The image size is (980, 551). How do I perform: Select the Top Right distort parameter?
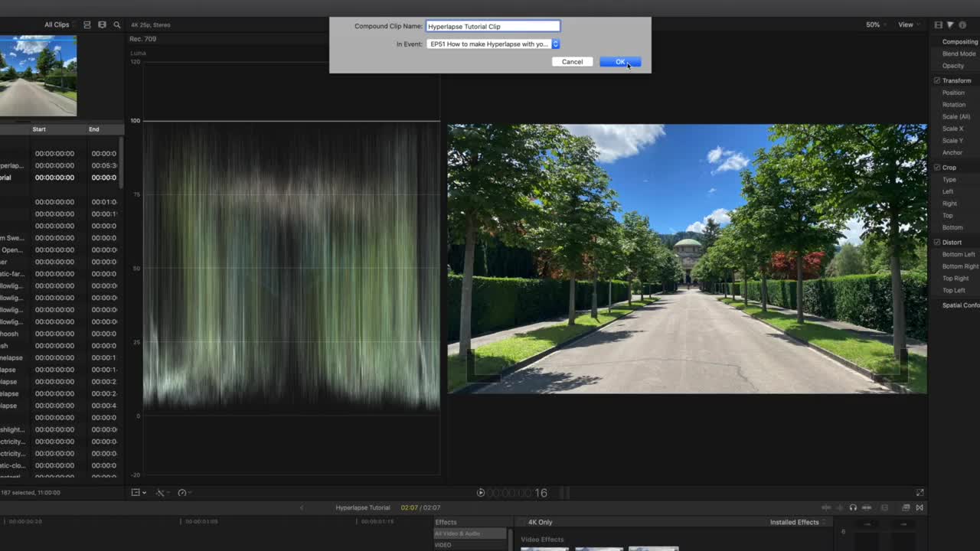tap(955, 279)
